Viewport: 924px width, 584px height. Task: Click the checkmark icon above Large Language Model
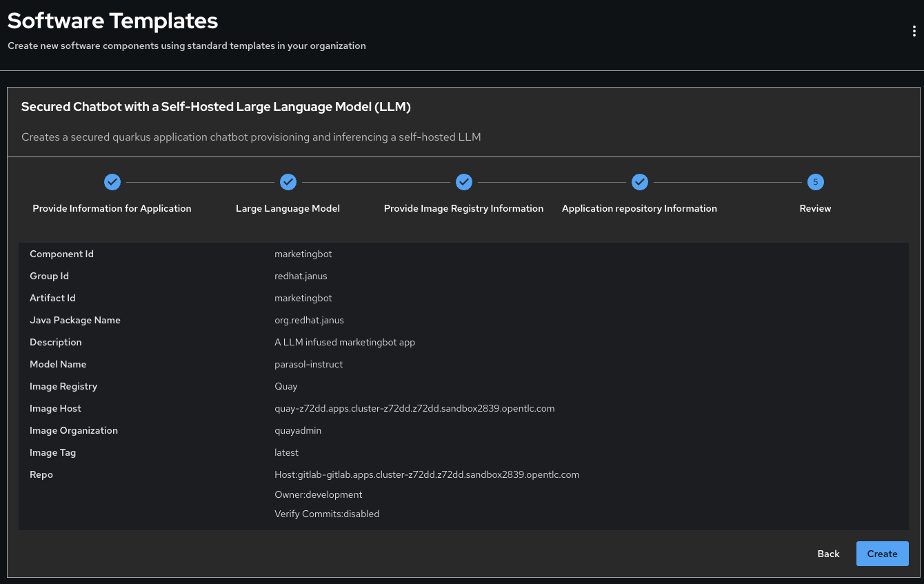click(x=288, y=182)
